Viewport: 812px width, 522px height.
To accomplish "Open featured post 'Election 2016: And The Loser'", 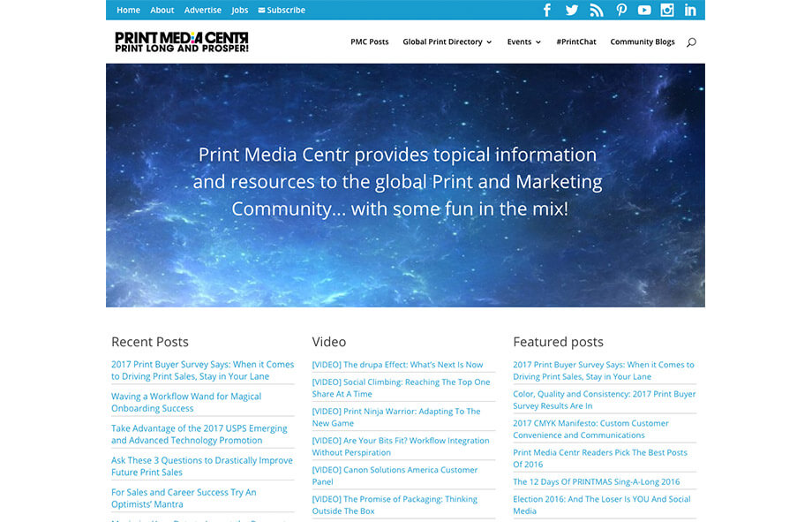I will click(602, 505).
